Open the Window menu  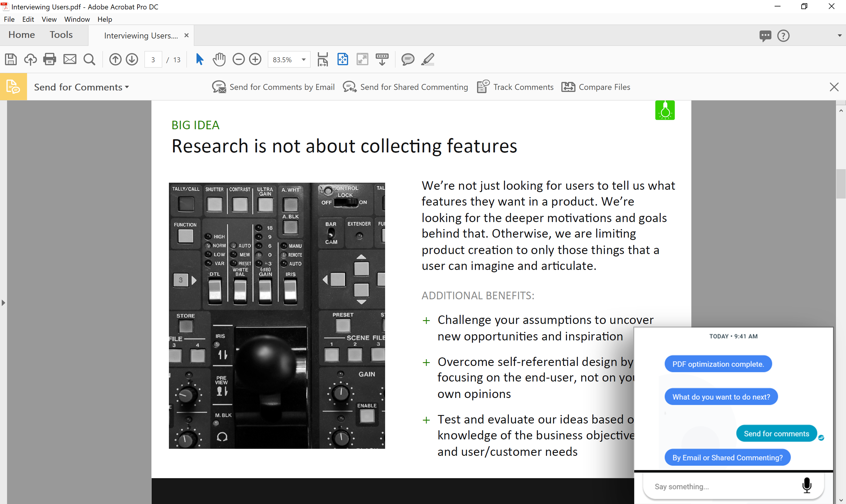pyautogui.click(x=77, y=19)
